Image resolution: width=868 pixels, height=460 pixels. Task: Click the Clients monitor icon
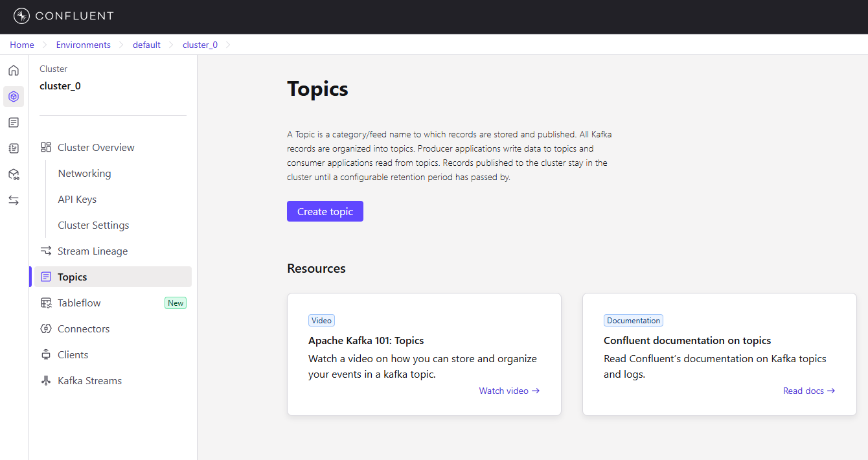tap(46, 354)
